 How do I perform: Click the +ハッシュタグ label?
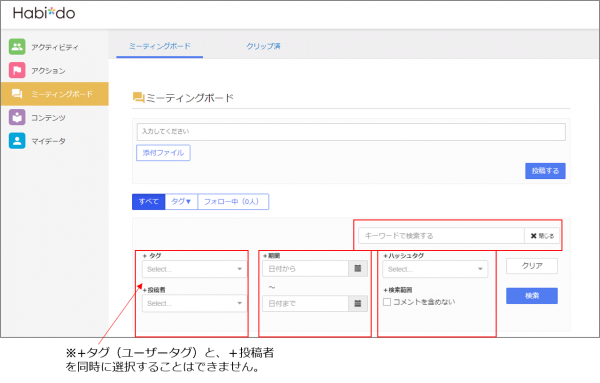tap(404, 256)
